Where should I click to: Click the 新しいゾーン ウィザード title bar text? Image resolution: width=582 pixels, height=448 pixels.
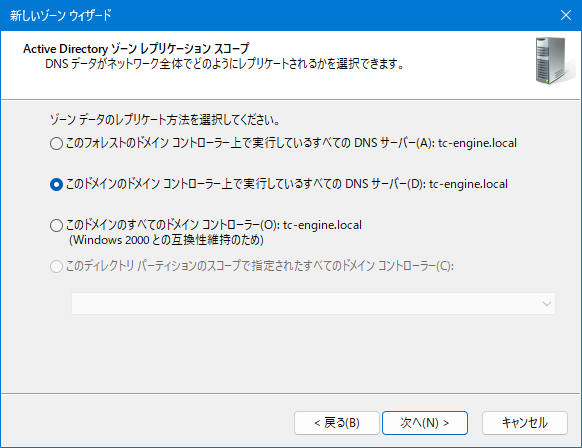coord(61,16)
